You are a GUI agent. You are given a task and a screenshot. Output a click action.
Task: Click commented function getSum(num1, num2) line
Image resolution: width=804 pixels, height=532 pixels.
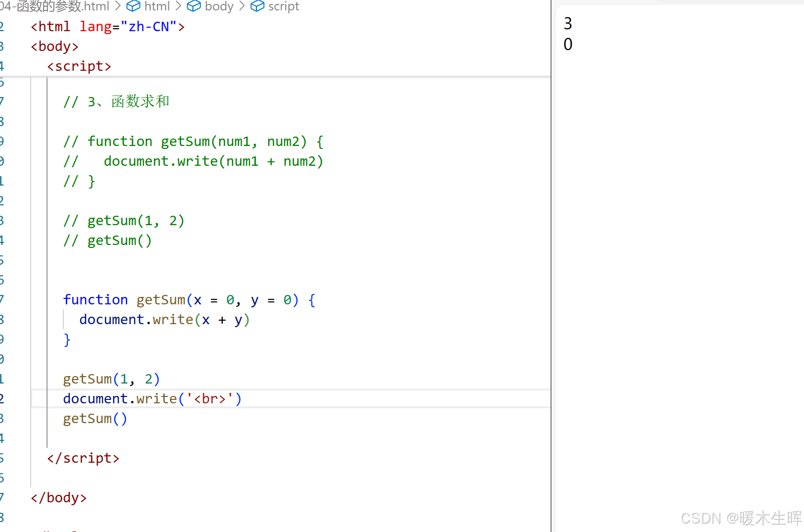pos(194,141)
